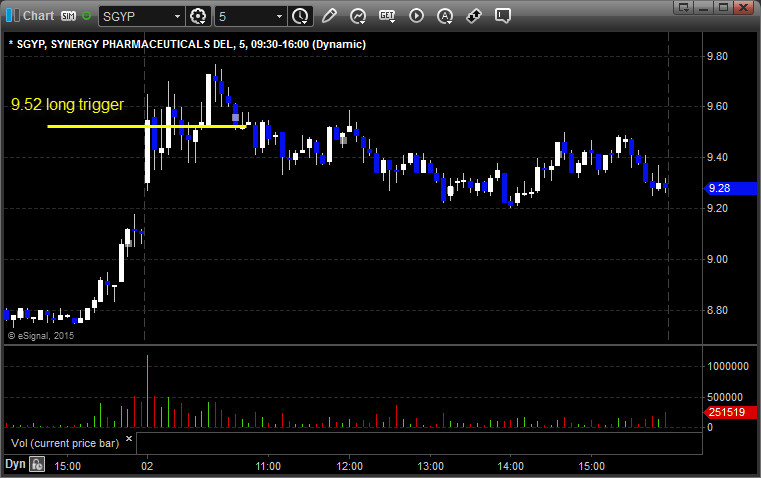Open the chart comment bubble icon
Screen dimensions: 761x478
pos(503,16)
